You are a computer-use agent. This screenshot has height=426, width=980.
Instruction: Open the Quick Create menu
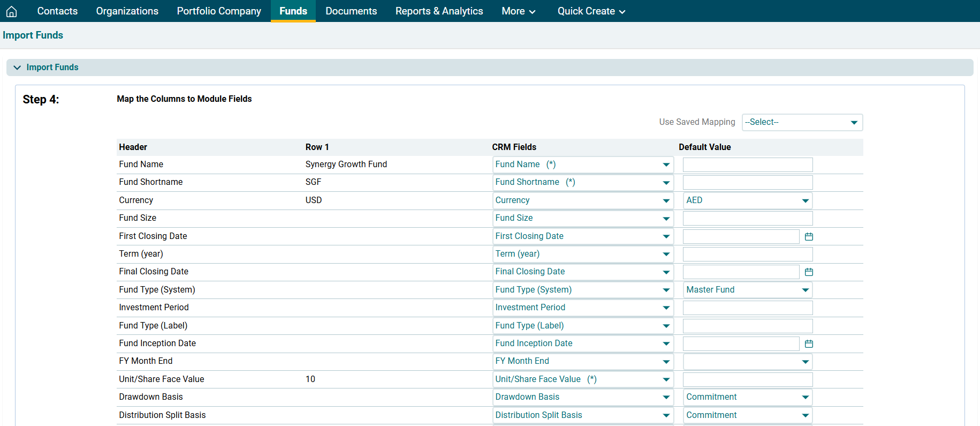point(591,11)
